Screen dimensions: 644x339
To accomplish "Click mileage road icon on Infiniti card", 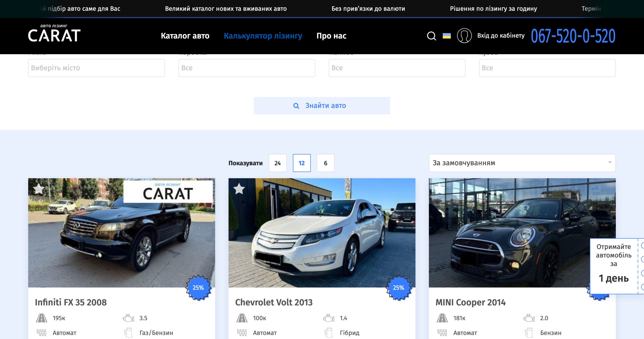I will (42, 318).
